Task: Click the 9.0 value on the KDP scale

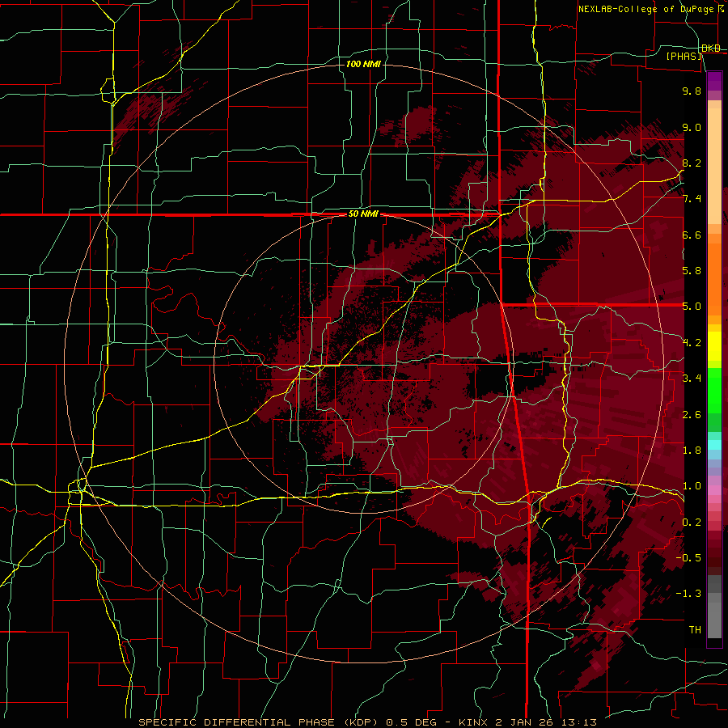Action: point(692,127)
